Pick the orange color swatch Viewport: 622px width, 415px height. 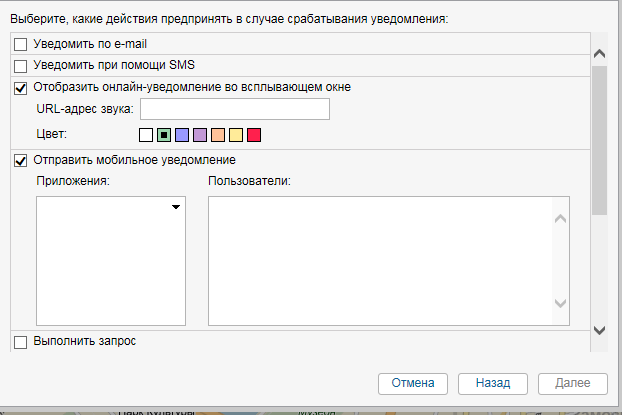[217, 134]
